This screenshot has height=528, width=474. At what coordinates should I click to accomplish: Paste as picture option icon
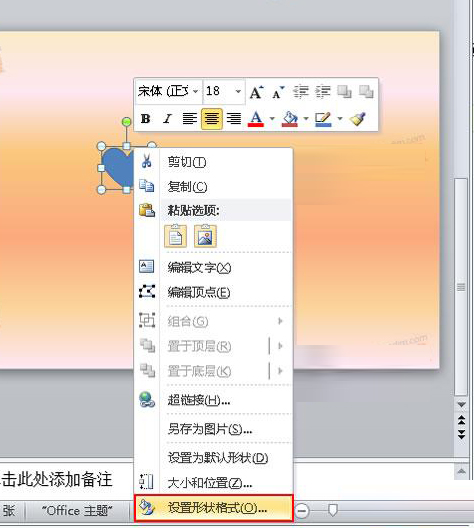pyautogui.click(x=205, y=236)
